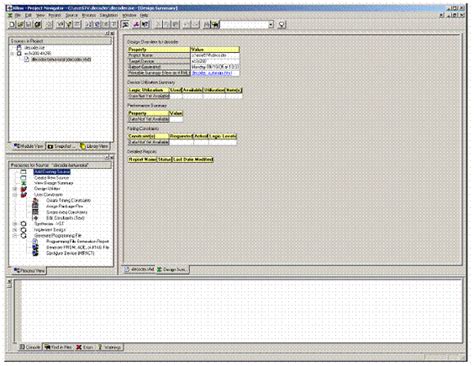Open the Simulation menu

tap(109, 15)
